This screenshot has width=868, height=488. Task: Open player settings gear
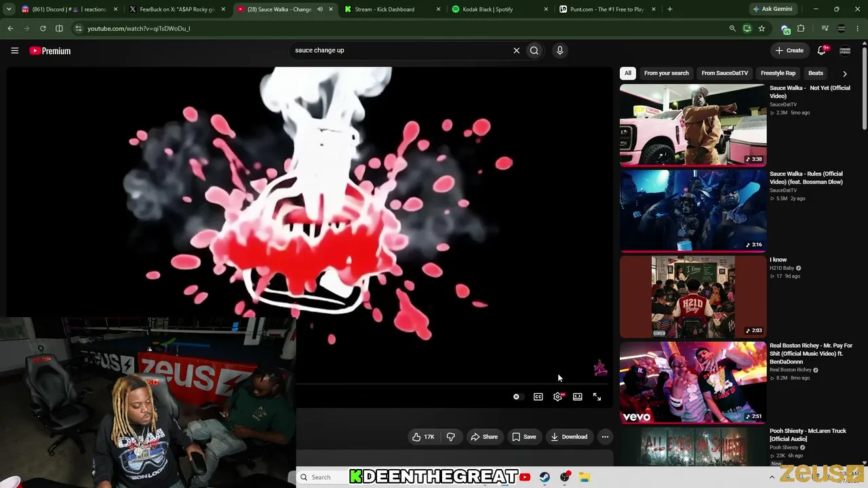557,396
